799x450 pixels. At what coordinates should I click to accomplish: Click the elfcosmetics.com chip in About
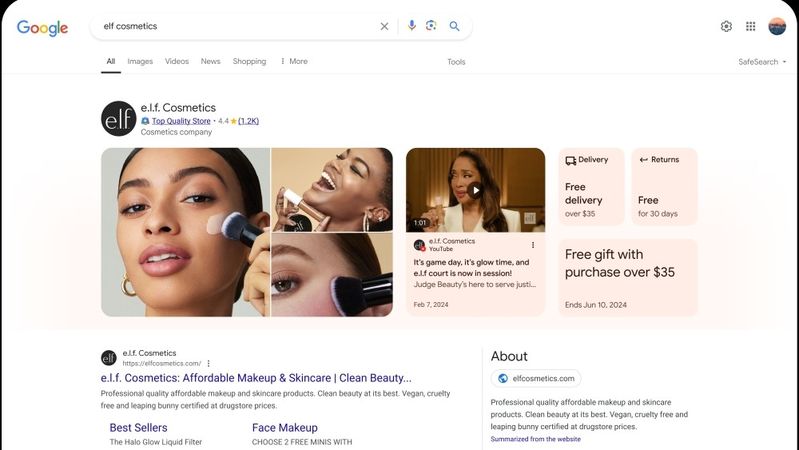point(536,378)
